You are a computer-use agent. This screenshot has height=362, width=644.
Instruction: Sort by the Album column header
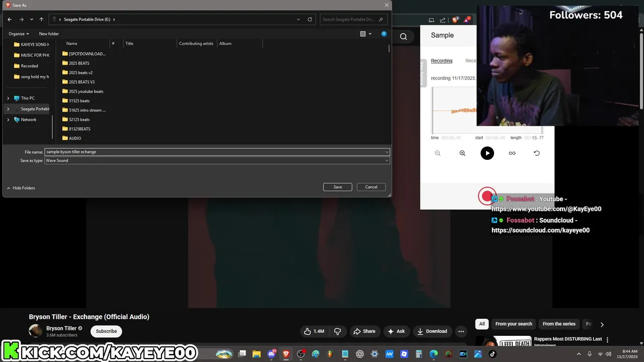click(x=225, y=43)
